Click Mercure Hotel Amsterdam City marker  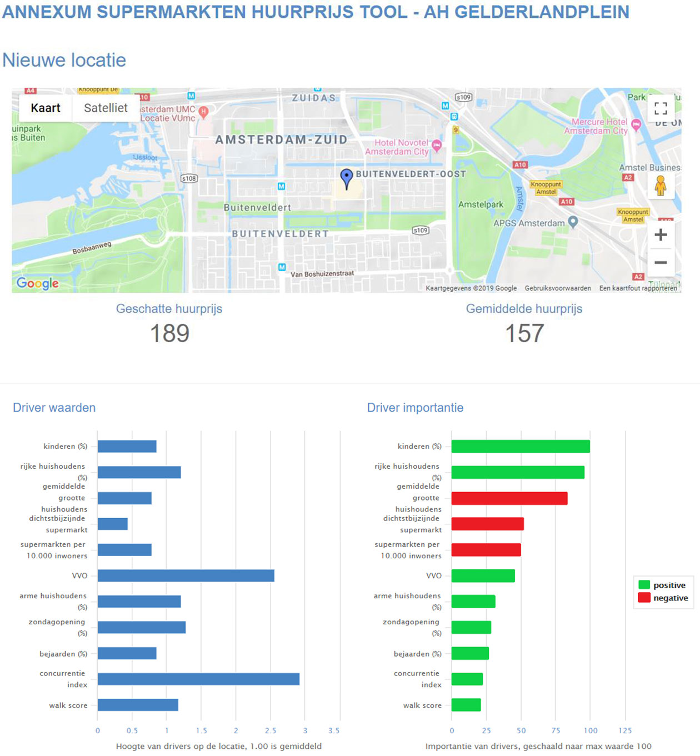pyautogui.click(x=636, y=125)
